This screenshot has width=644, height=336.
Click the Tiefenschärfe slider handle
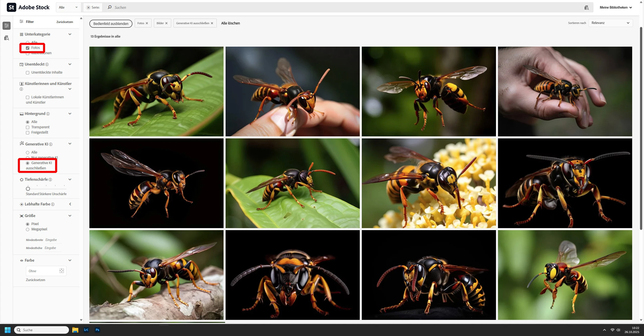coord(28,189)
